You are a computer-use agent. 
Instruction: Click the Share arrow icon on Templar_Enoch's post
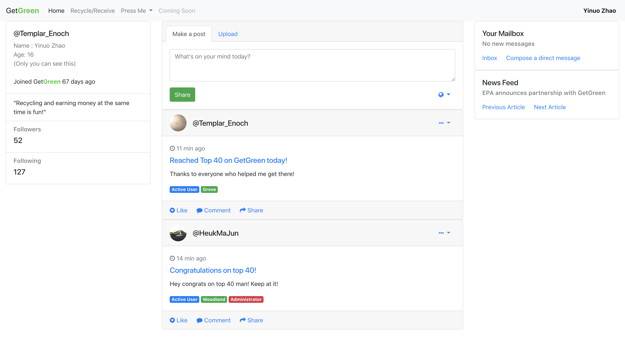tap(242, 210)
